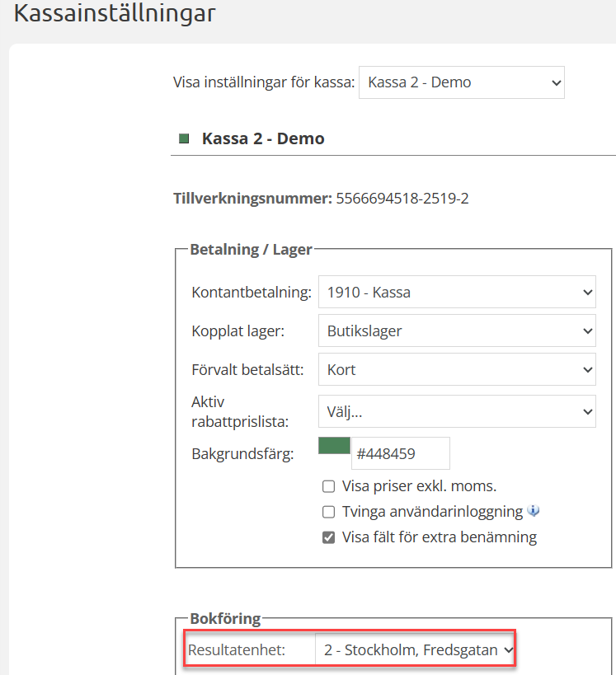616x675 pixels.
Task: Choose an Aktiv rabattprislista from the dropdown
Action: [456, 410]
